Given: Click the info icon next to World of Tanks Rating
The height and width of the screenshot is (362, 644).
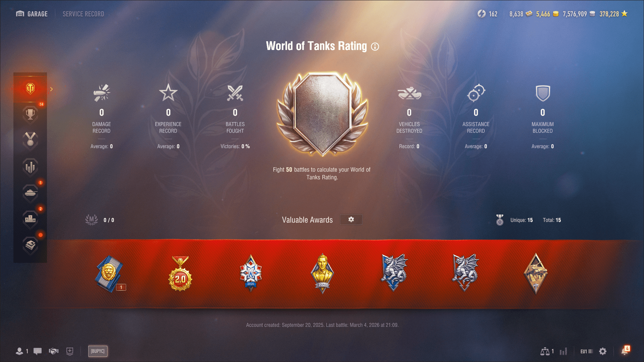Looking at the screenshot, I should click(x=375, y=47).
